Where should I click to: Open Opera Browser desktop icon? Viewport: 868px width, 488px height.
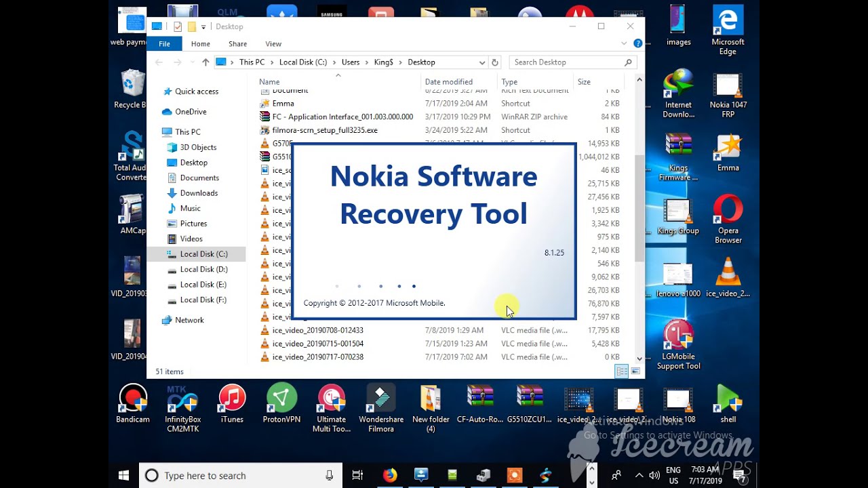point(728,220)
